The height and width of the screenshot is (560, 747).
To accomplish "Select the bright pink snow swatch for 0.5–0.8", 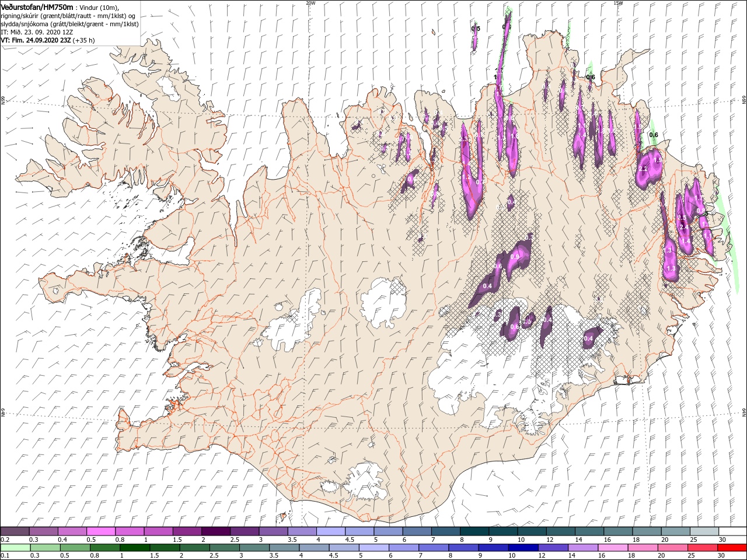I will (x=101, y=531).
